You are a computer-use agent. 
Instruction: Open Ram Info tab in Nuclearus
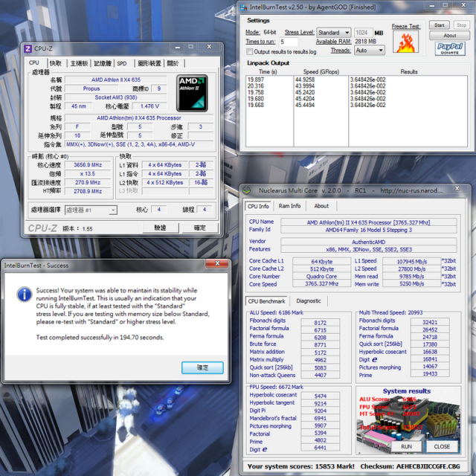(x=289, y=206)
